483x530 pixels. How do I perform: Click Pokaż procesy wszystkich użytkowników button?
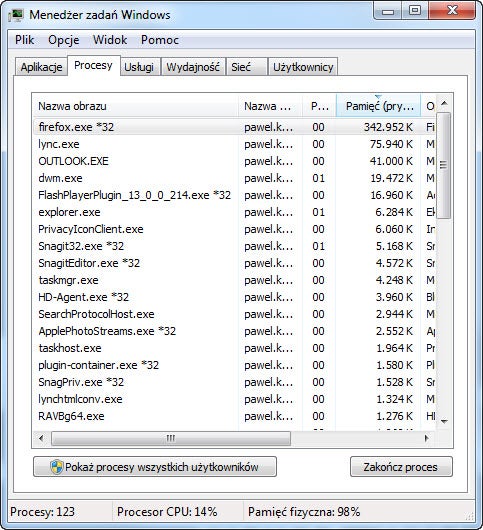pos(155,467)
